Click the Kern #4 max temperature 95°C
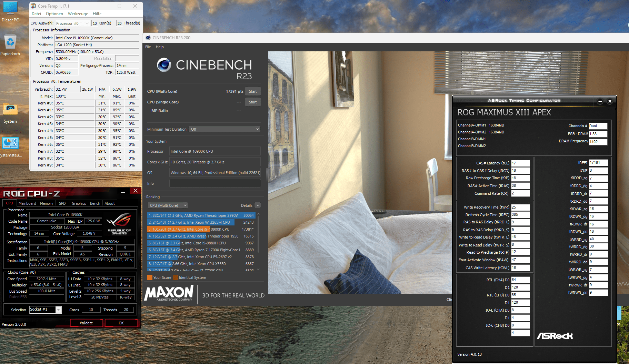 click(117, 131)
